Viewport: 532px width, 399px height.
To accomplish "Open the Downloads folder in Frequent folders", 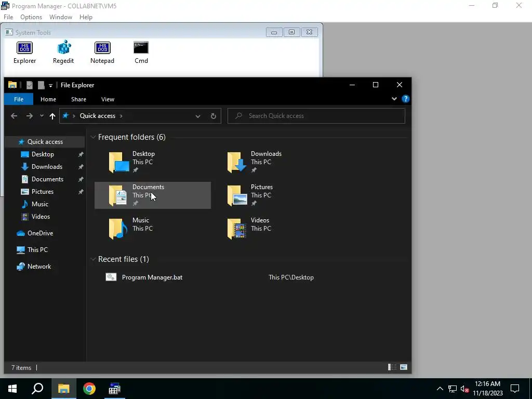I will [x=271, y=162].
